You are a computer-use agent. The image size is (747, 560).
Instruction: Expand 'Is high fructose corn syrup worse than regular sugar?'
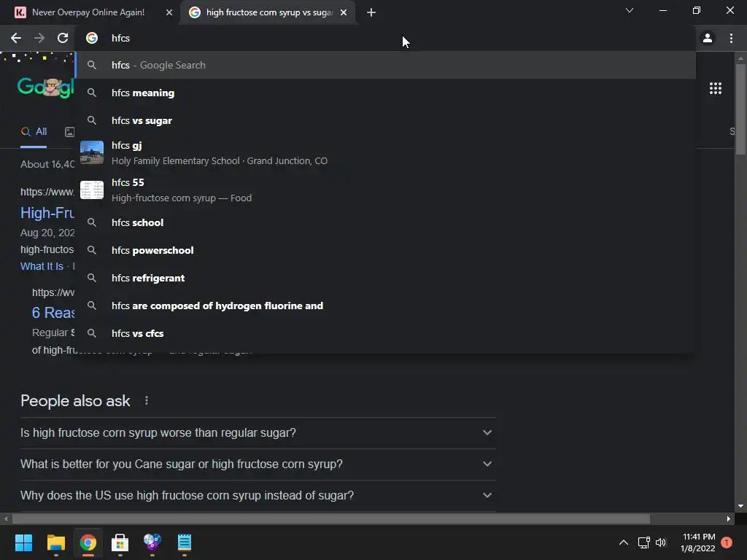coord(258,433)
